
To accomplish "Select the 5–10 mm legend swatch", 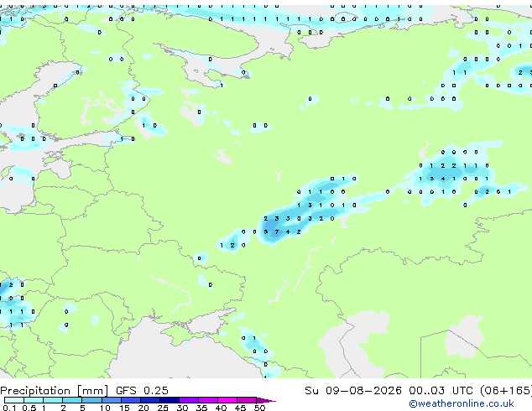I will [91, 400].
